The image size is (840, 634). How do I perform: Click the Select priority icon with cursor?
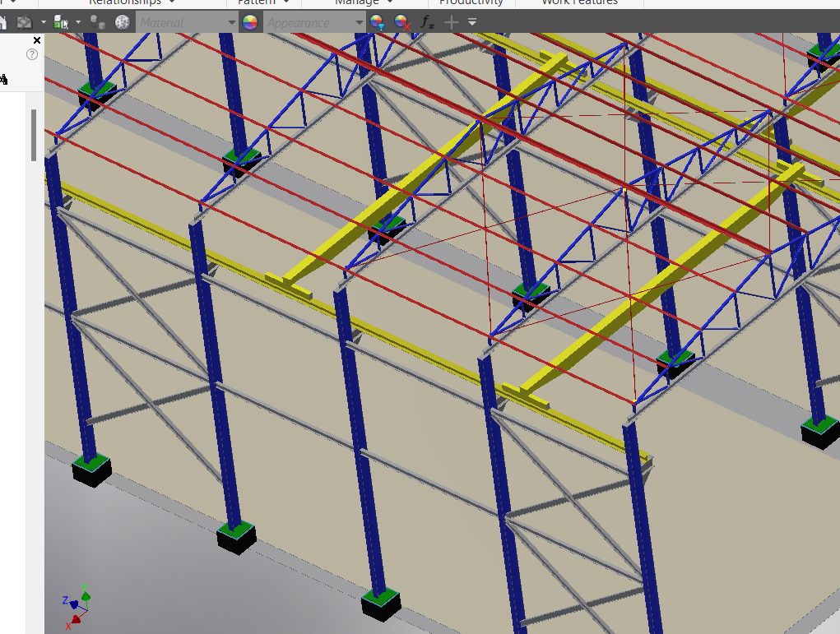tap(61, 23)
